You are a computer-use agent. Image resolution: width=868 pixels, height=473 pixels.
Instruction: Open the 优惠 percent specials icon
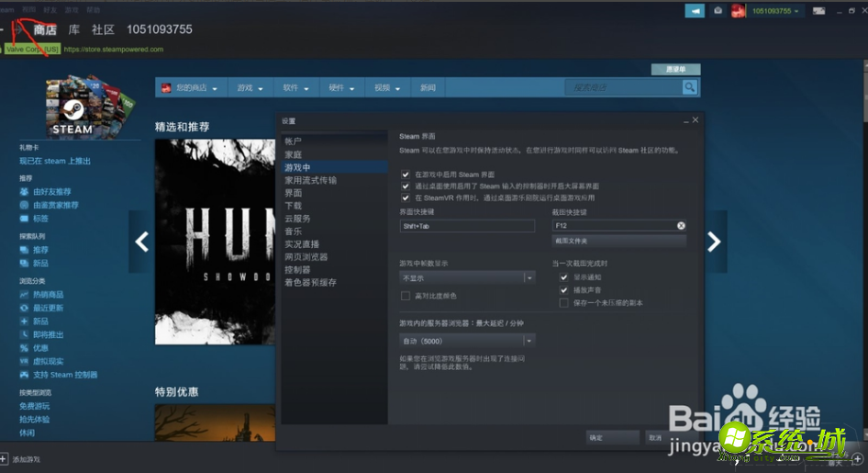tap(24, 348)
